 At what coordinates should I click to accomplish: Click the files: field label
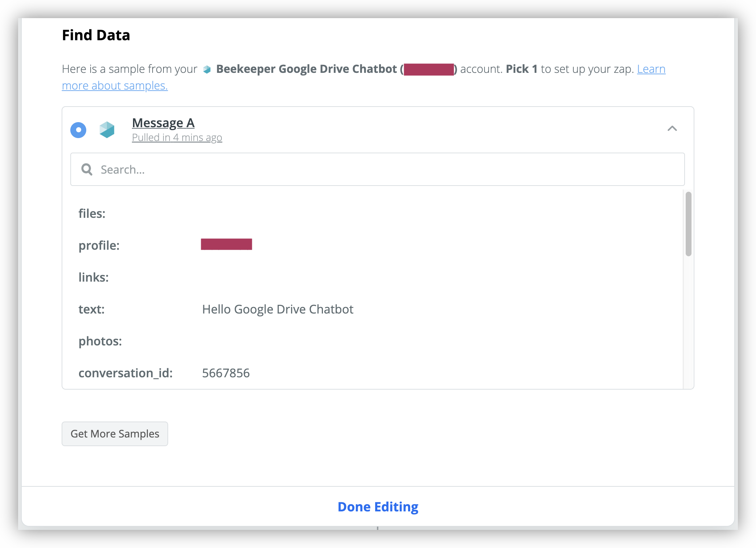[92, 213]
